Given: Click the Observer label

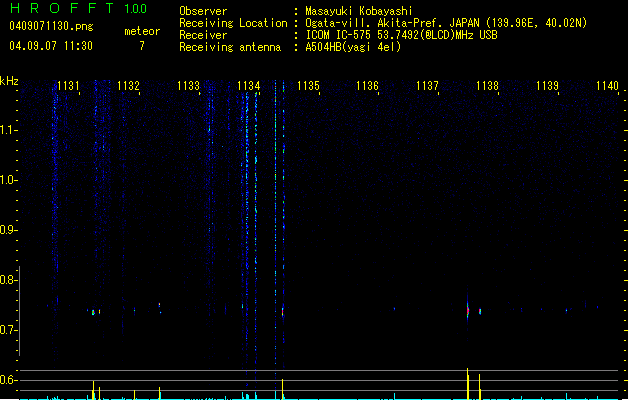Looking at the screenshot, I should click(203, 11).
